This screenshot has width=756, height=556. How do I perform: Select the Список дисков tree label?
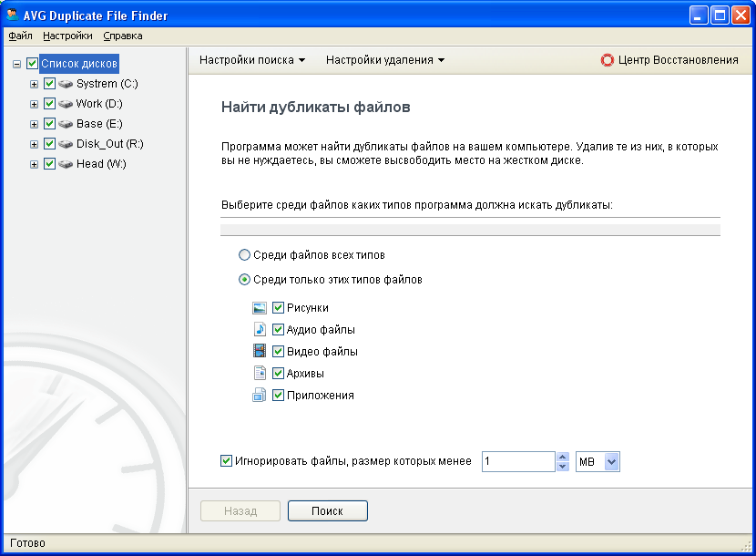point(79,64)
